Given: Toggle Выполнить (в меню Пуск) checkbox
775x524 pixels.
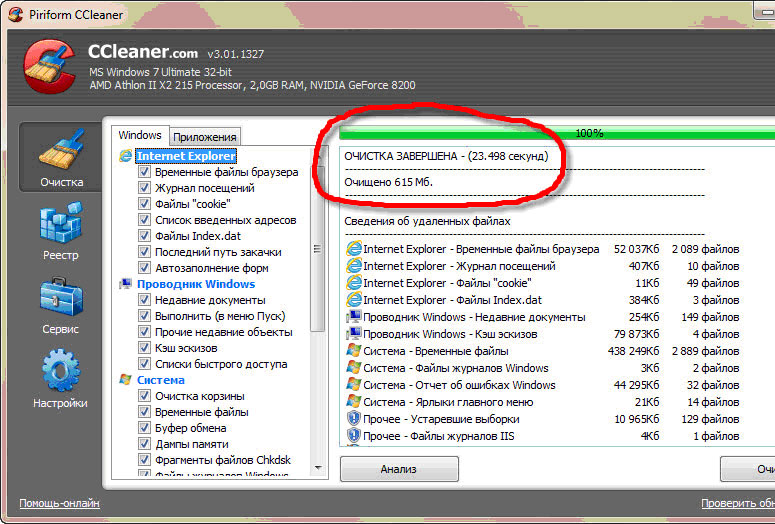Looking at the screenshot, I should coord(144,315).
